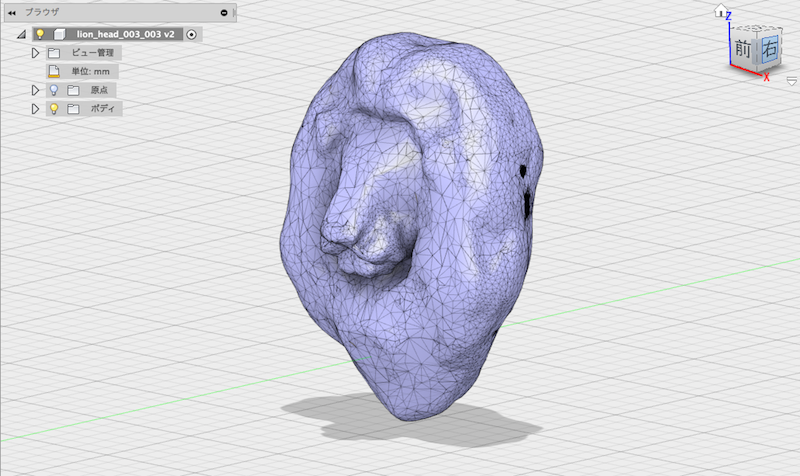800x476 pixels.
Task: Click the lion head mesh body
Action: tap(411, 227)
